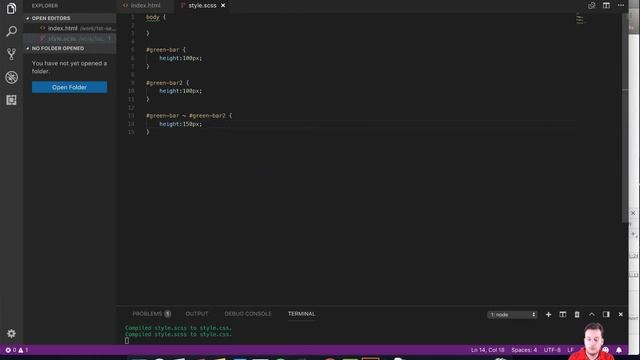Switch to the Debug Console tab
This screenshot has width=640, height=360.
pos(248,314)
